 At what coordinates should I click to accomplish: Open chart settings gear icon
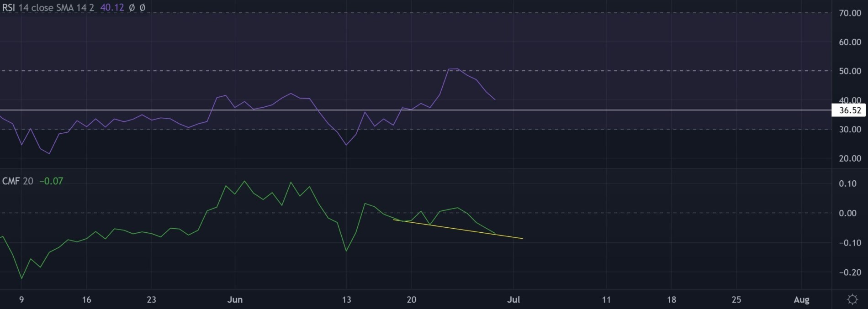(x=852, y=299)
